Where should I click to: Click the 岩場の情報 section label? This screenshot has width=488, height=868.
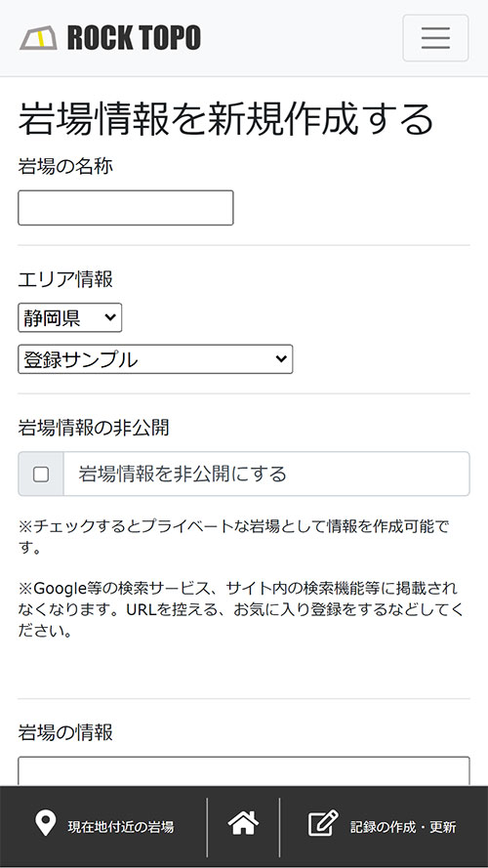coord(65,732)
